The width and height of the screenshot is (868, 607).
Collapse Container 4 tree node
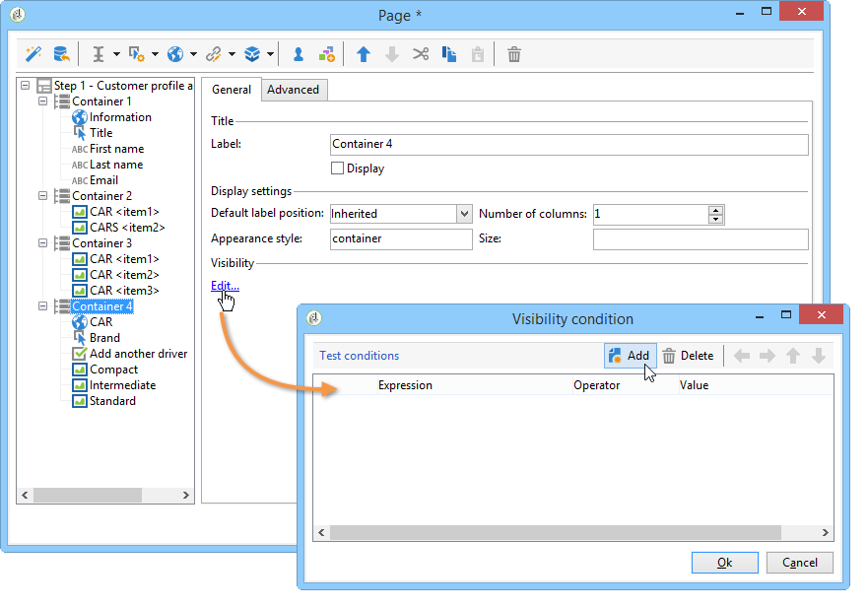pos(42,306)
